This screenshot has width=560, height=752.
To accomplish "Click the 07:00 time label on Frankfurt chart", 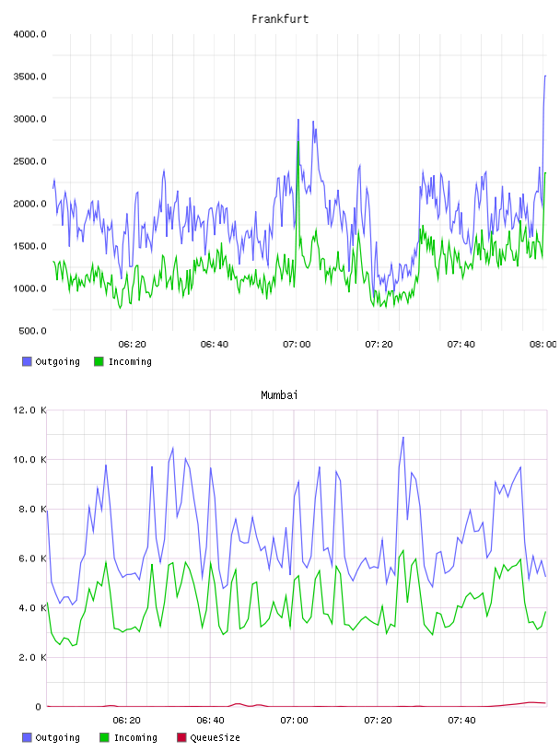I will [297, 345].
